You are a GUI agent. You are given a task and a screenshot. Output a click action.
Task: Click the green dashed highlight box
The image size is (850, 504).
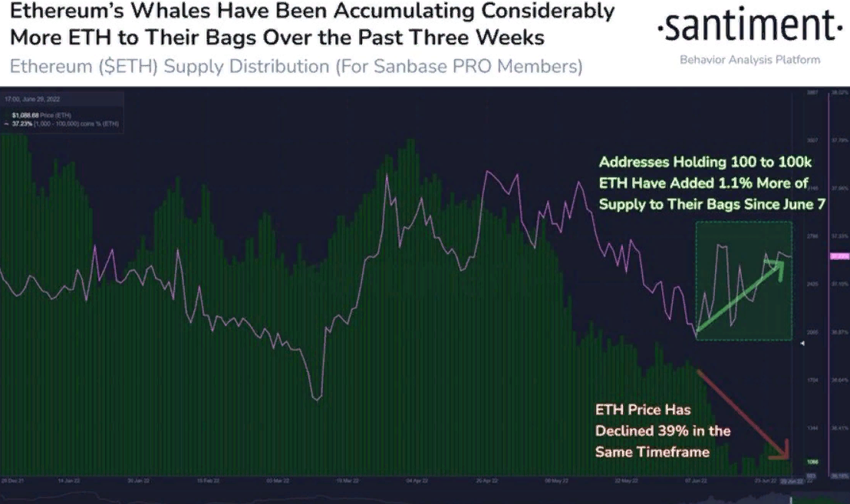click(x=743, y=281)
